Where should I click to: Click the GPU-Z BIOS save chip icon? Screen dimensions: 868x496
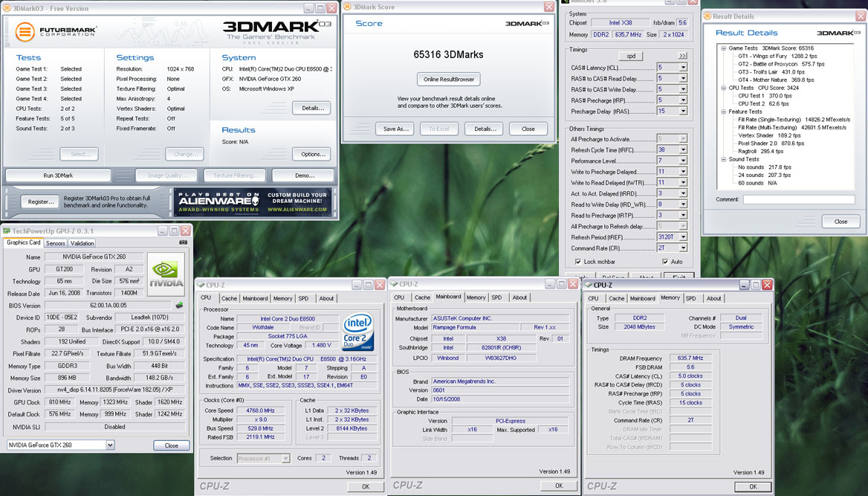[x=179, y=306]
